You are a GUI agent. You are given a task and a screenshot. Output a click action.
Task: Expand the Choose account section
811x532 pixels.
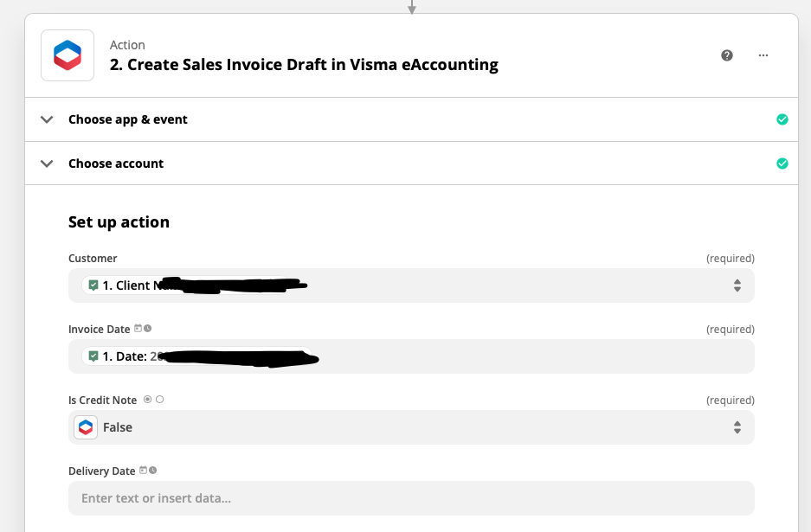47,163
